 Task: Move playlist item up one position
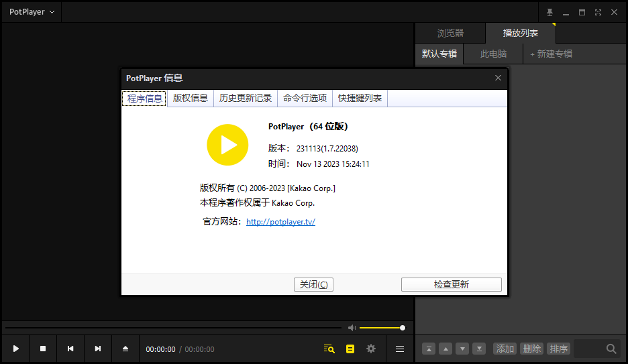[x=446, y=349]
